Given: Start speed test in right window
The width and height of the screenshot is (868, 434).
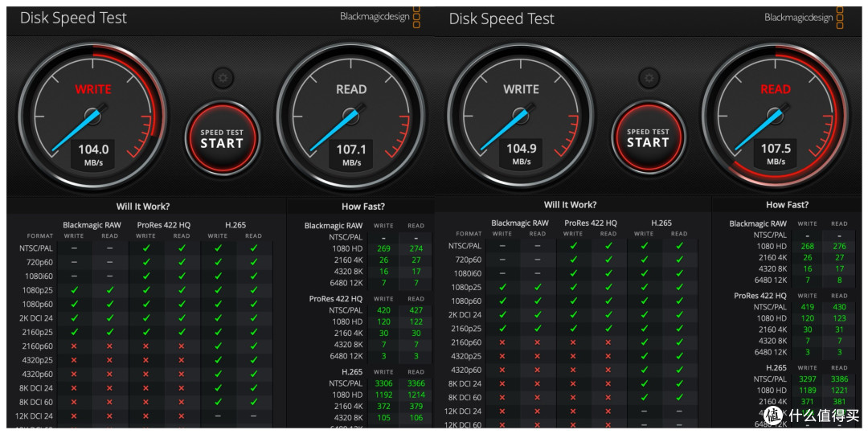Looking at the screenshot, I should click(649, 138).
